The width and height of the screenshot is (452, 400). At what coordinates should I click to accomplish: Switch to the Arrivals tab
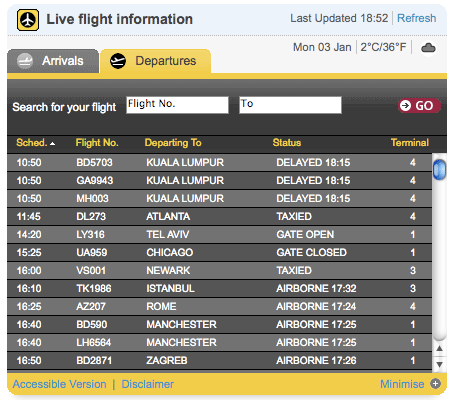point(53,61)
